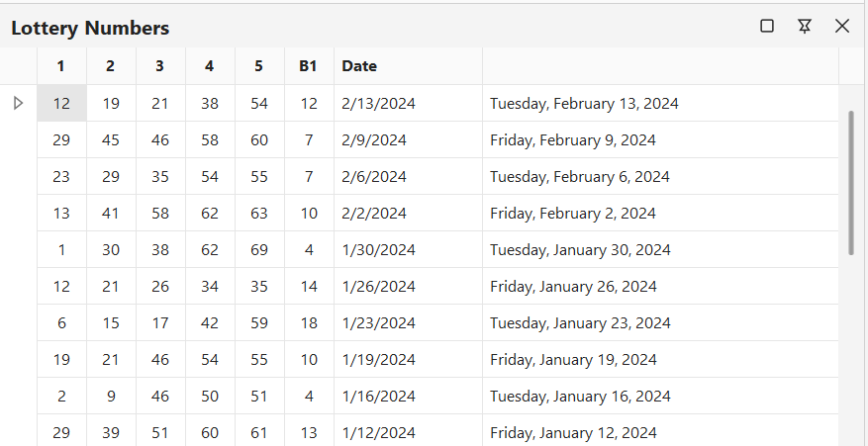
Task: Click column header 1
Action: pyautogui.click(x=61, y=66)
